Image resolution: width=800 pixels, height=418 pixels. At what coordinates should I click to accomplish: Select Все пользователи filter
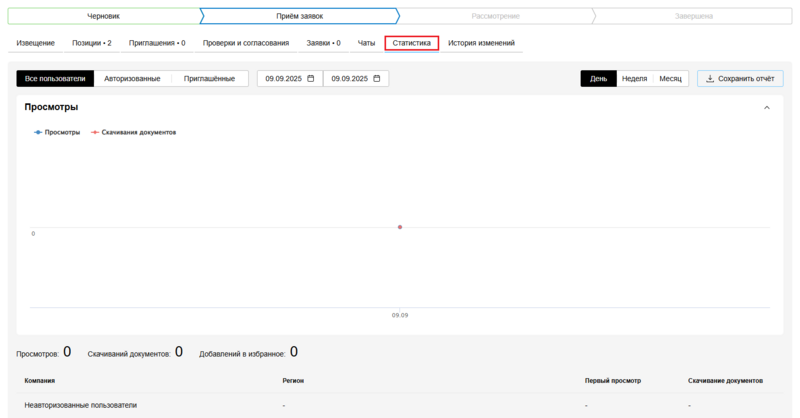[55, 78]
